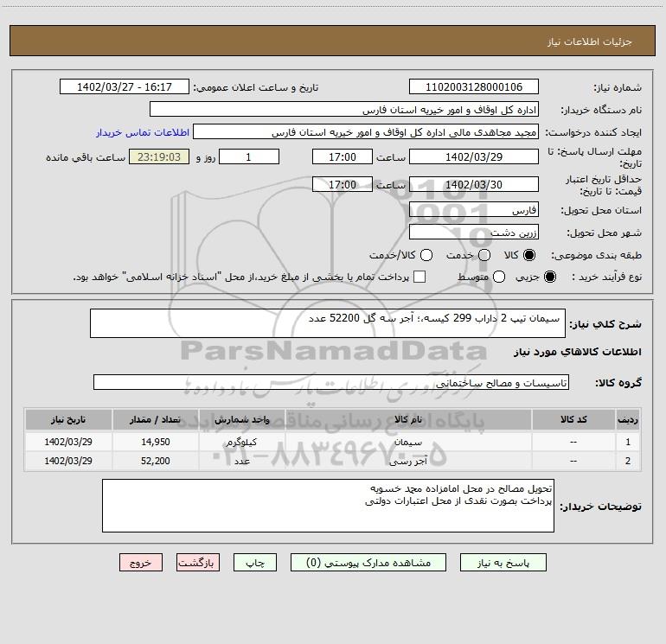Image resolution: width=666 pixels, height=644 pixels.
Task: Click the تاریخ نیاز column header
Action: (68, 419)
